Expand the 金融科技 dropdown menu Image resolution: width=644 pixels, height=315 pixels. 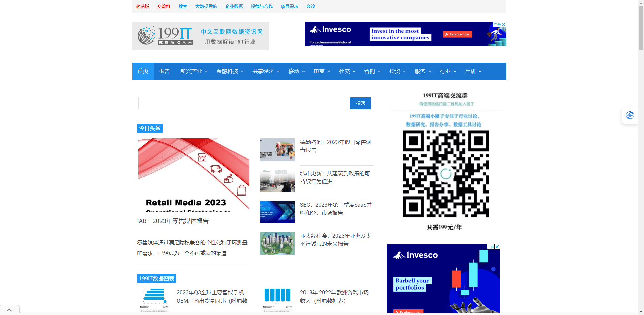(230, 71)
